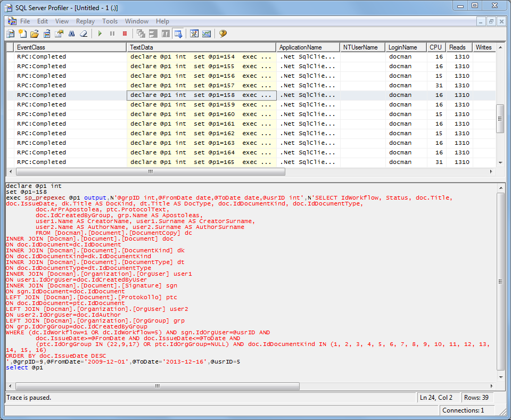Click '.Net SqlClie...' in the @p1=160 row
511x420 pixels.
point(308,114)
